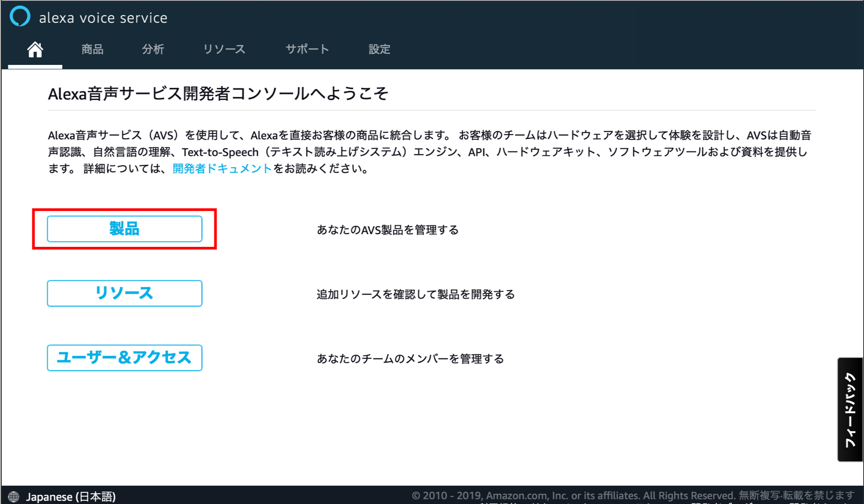Image resolution: width=864 pixels, height=504 pixels.
Task: Click the あなたのAVS製品を管理する description text
Action: (387, 230)
